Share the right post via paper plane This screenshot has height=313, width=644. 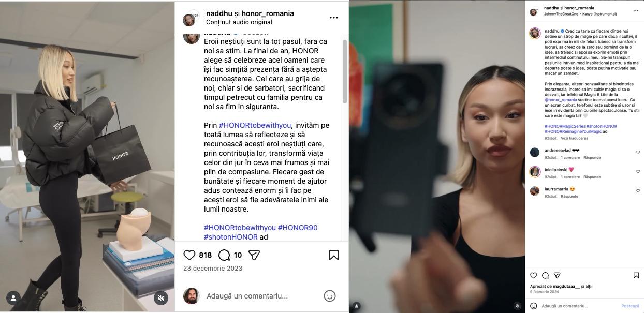[557, 275]
